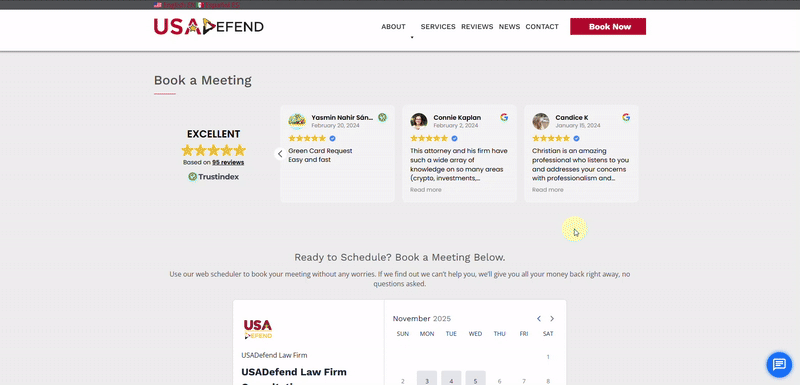800x385 pixels.
Task: Click the USADefend Law Firm scheduler text
Action: click(x=274, y=355)
